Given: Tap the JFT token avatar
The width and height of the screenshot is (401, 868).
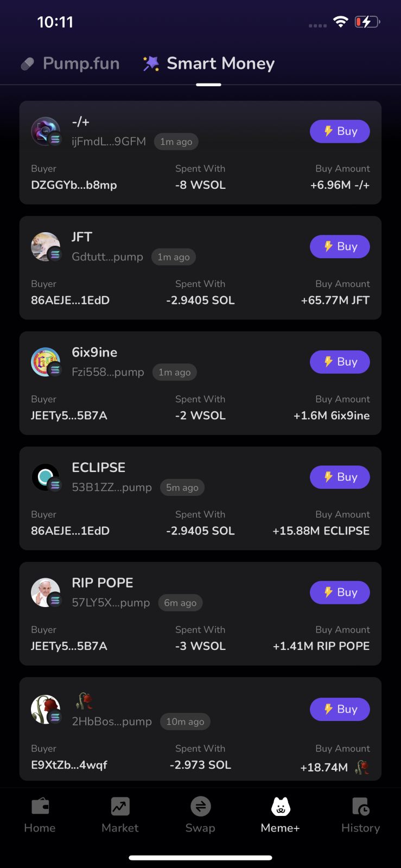Looking at the screenshot, I should coord(46,247).
